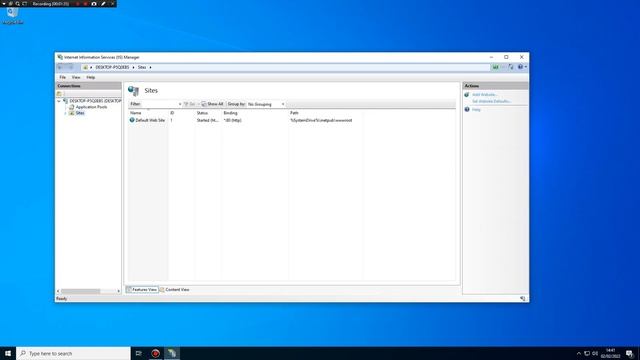
Task: Switch to the Features View tab
Action: pyautogui.click(x=142, y=289)
